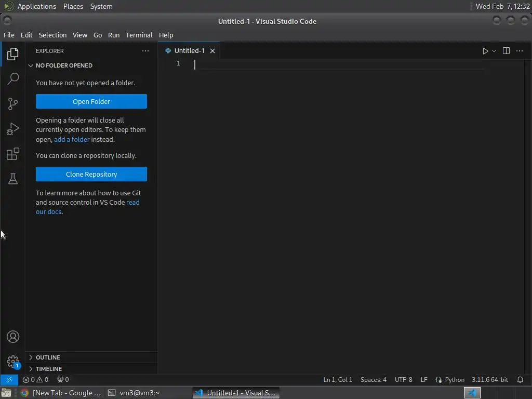Open remote window indicator in status bar

pyautogui.click(x=9, y=380)
